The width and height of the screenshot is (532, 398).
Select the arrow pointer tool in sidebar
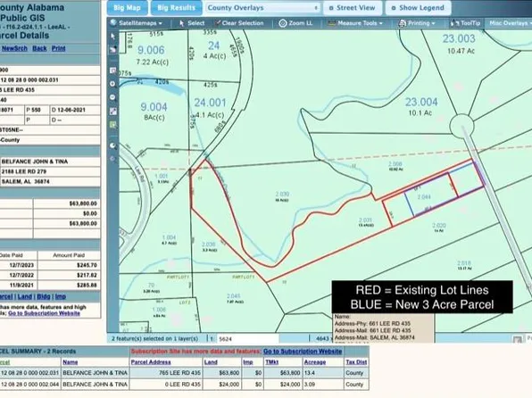point(113,36)
